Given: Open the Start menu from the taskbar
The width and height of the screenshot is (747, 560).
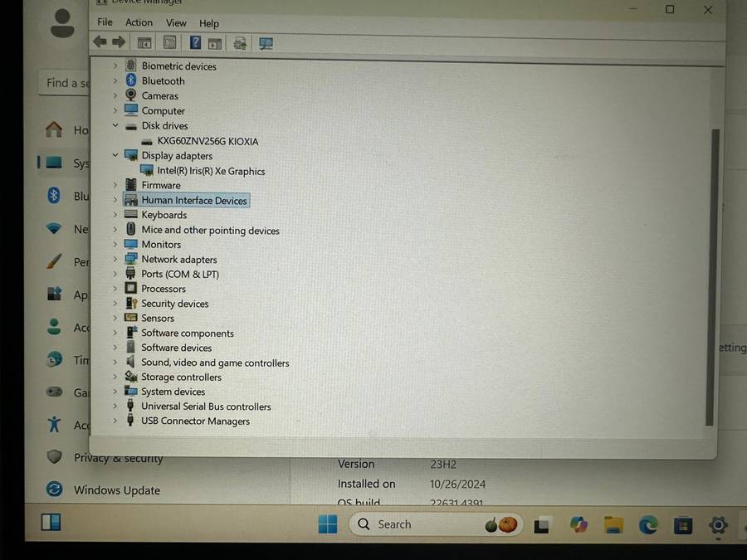Looking at the screenshot, I should tap(327, 524).
